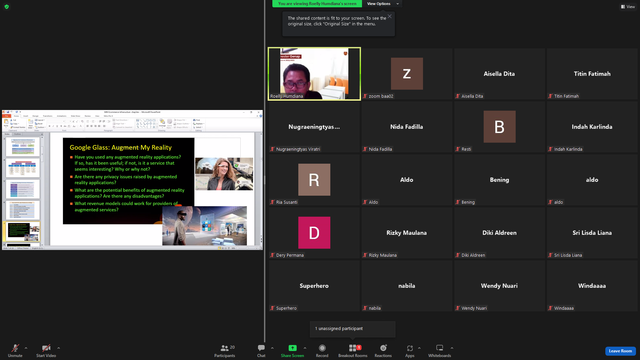Viewport: 640px width, 360px height.
Task: Open the Participants panel
Action: click(224, 350)
